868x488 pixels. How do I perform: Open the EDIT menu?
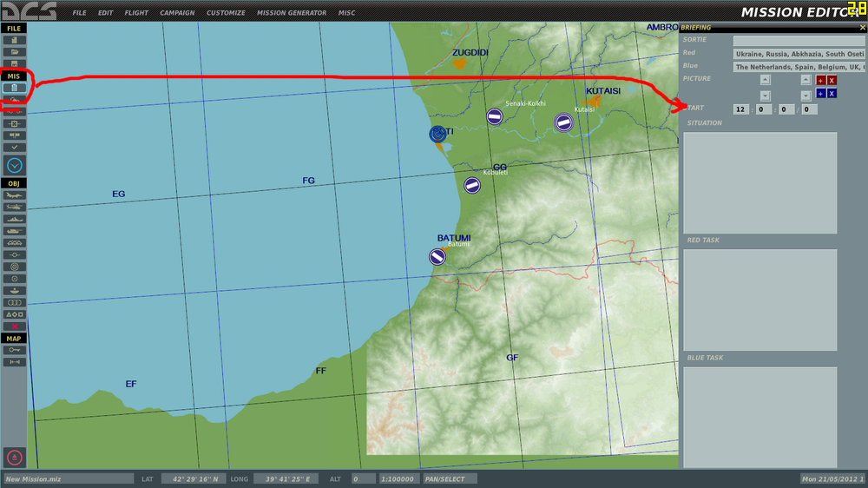pyautogui.click(x=105, y=13)
